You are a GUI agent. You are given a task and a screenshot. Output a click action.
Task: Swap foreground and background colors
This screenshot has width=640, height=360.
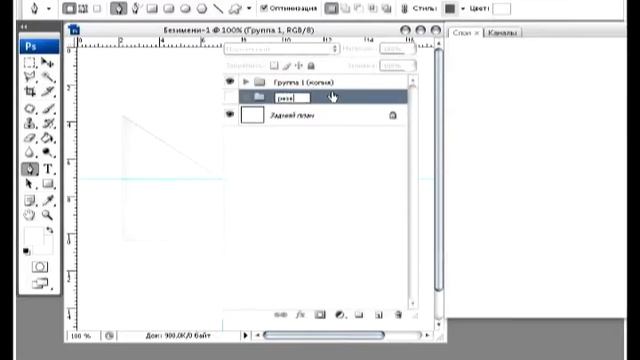pos(49,230)
